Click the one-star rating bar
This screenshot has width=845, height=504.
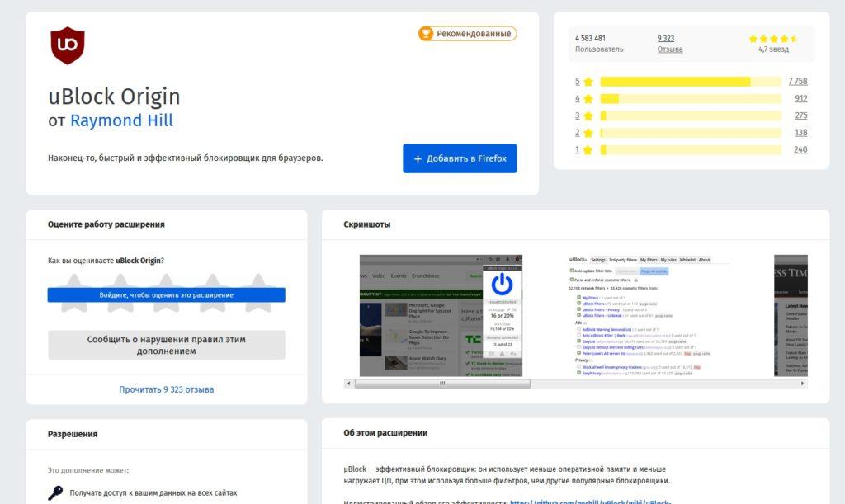[x=691, y=149]
